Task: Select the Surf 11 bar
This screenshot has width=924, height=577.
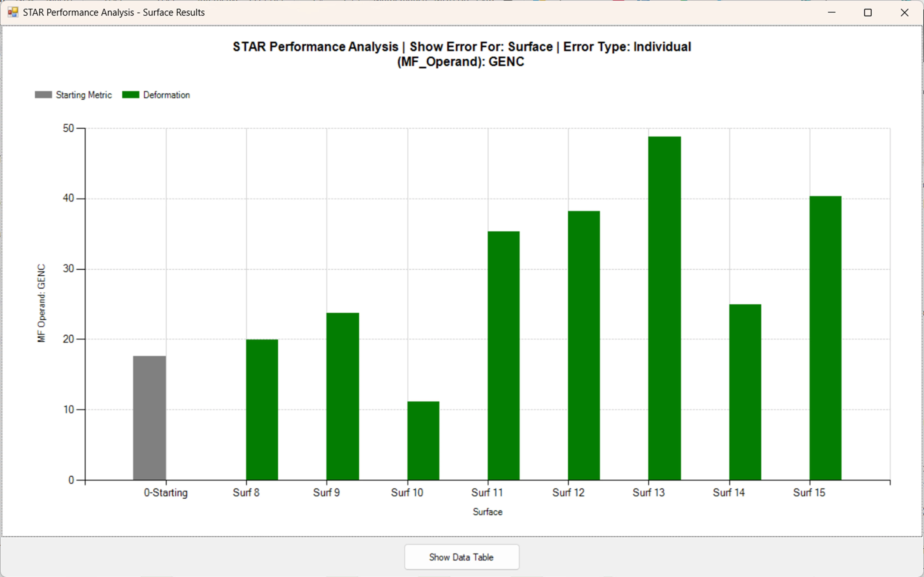Action: (x=504, y=355)
